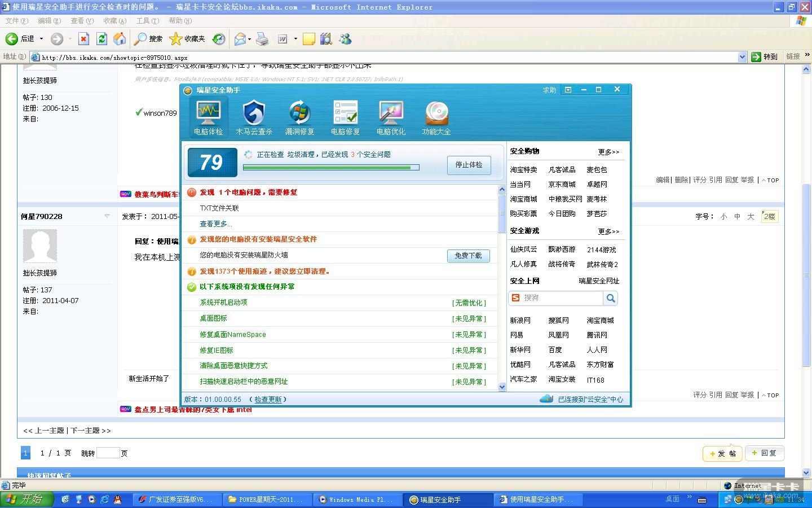Click the 跳转 page number input field

click(x=108, y=453)
